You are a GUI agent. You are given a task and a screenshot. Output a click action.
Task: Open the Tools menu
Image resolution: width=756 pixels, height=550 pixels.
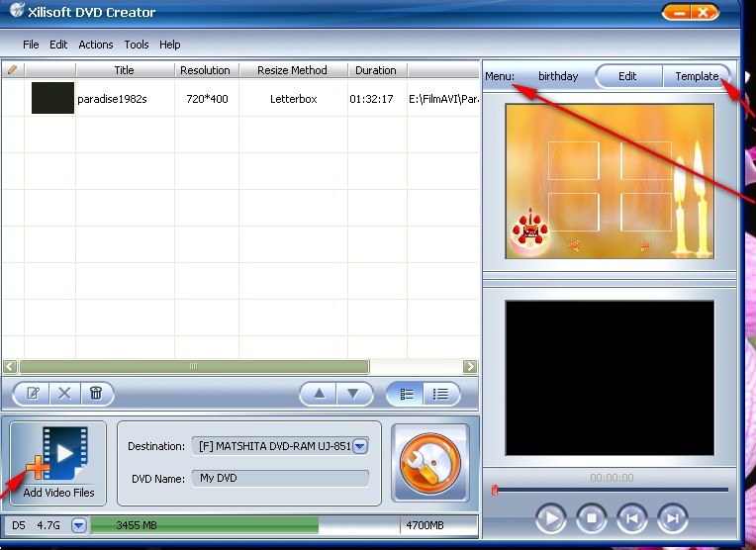(137, 45)
